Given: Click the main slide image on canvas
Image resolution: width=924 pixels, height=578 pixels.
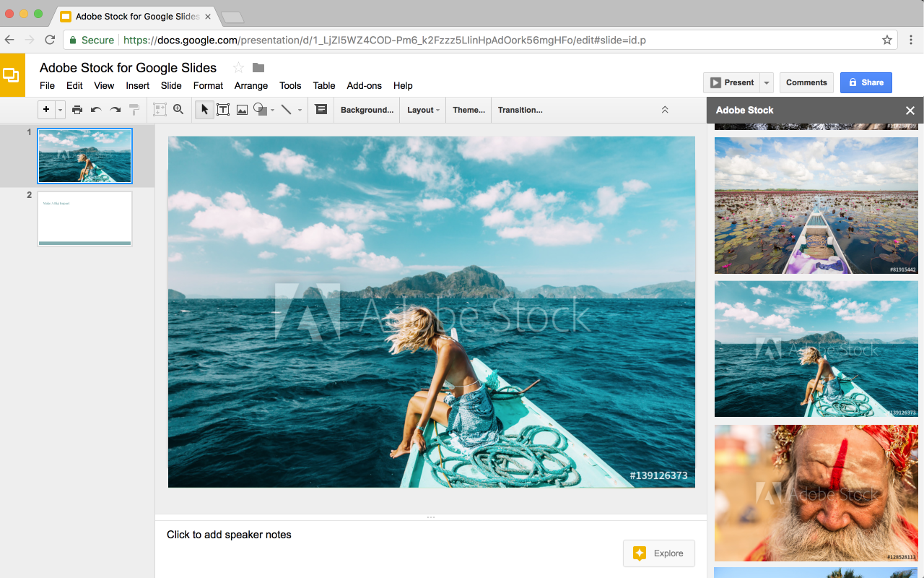Looking at the screenshot, I should point(432,312).
